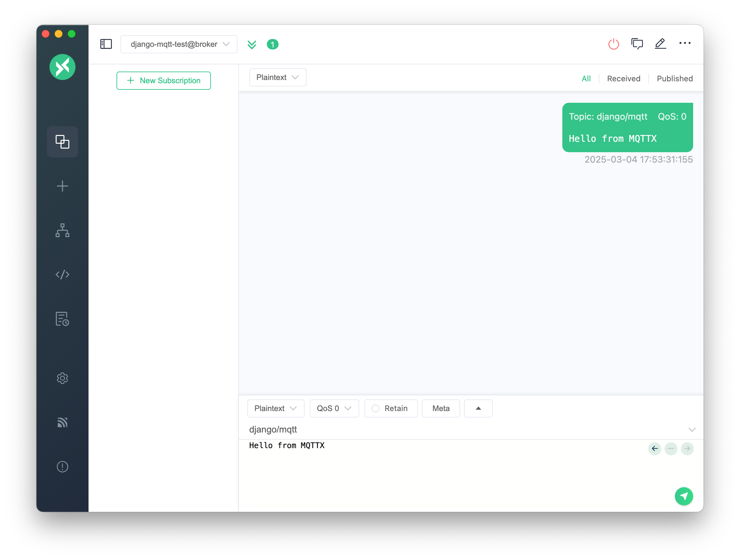Select the antenna/subscribe icon
Screen dimensions: 740x560
coord(62,422)
